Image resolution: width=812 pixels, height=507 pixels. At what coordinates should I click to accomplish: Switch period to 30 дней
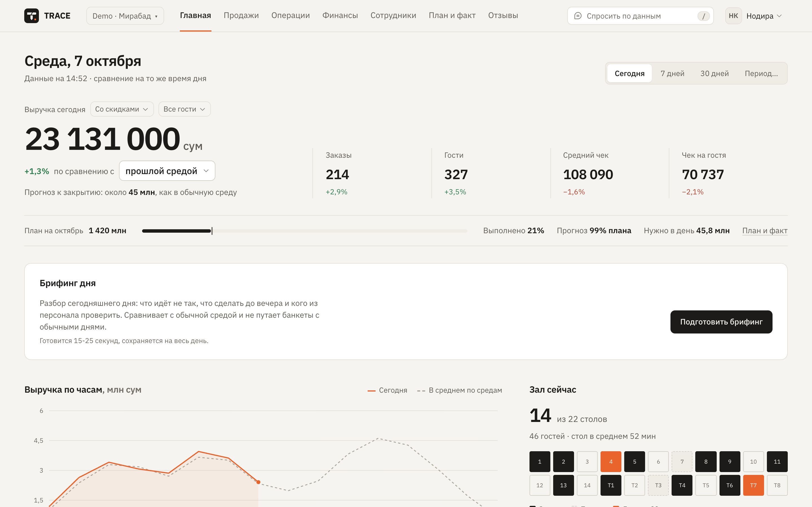[x=714, y=74]
